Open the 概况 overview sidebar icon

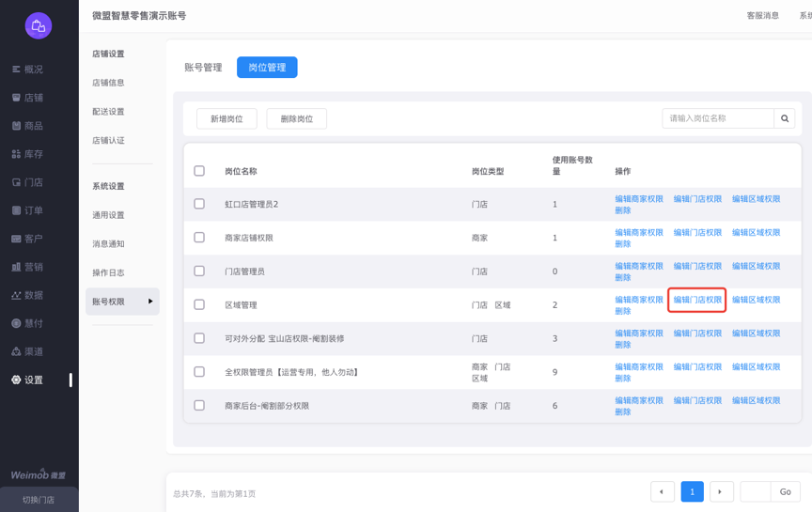click(x=16, y=70)
